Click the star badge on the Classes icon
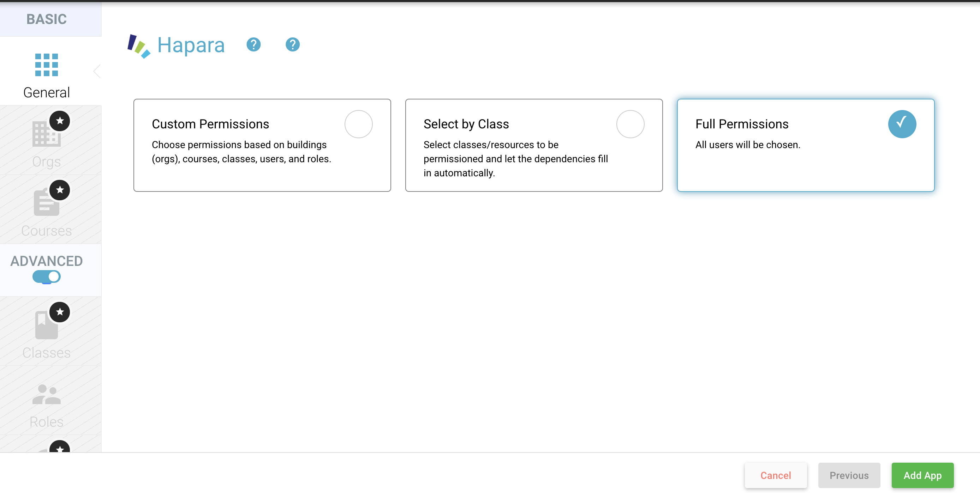 [60, 312]
